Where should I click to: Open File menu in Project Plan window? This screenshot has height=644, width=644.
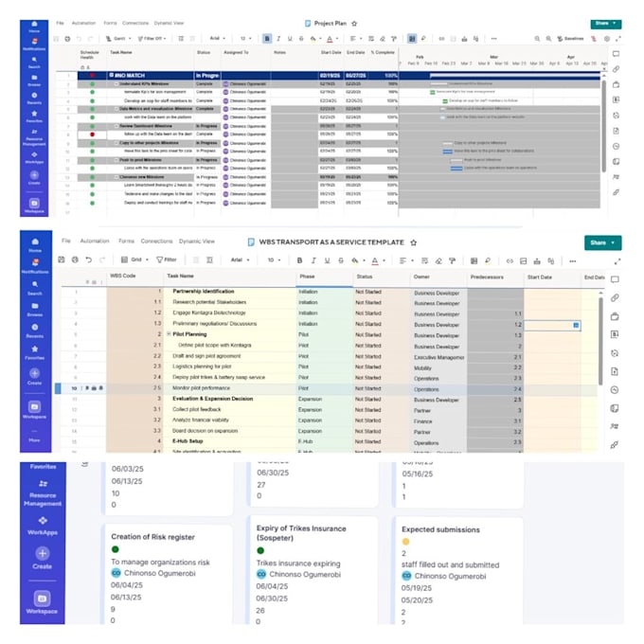(x=60, y=23)
